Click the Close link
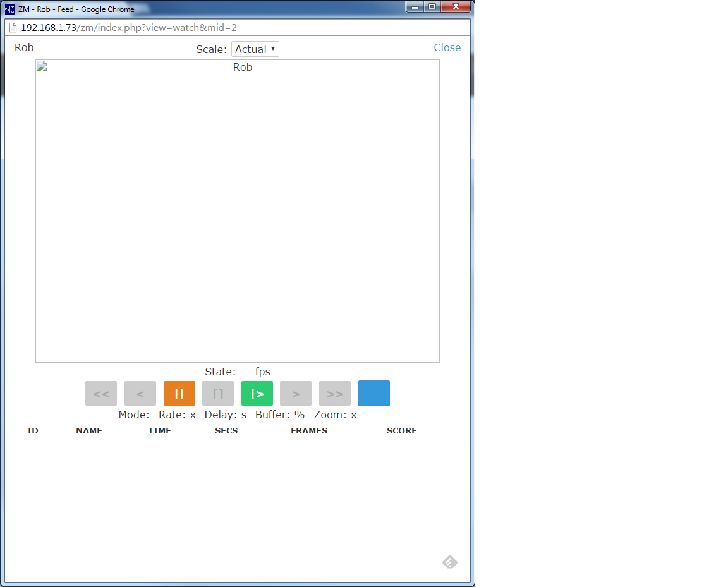 point(447,47)
